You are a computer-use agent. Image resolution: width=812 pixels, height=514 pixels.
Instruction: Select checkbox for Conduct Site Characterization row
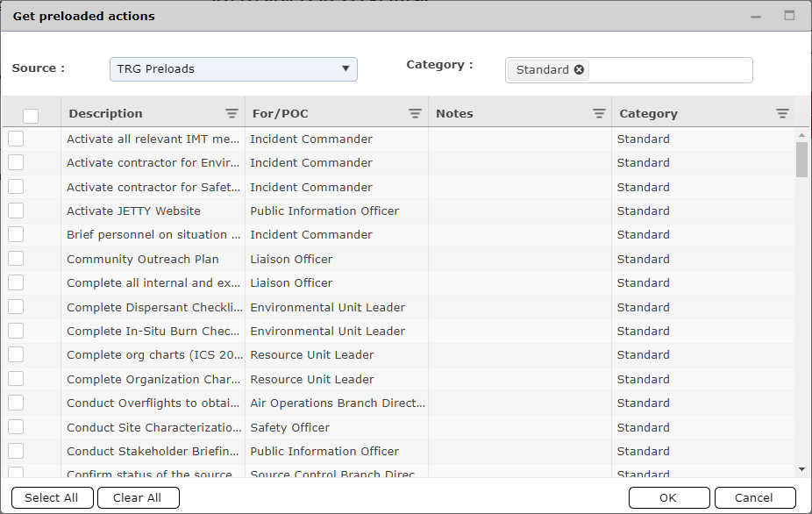point(17,427)
